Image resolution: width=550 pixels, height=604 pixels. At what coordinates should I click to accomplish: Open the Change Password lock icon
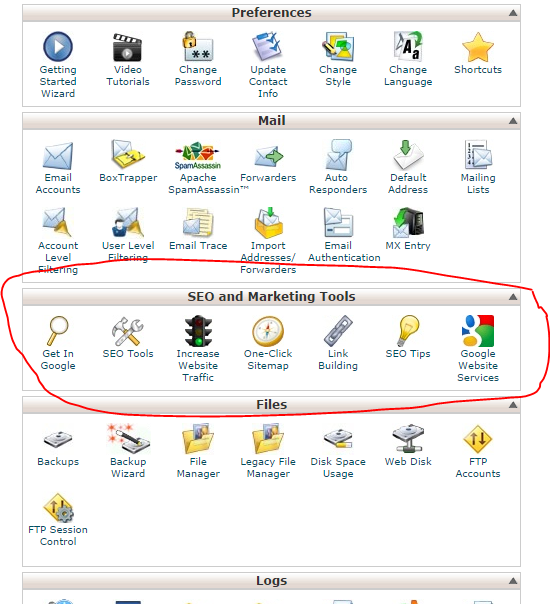coord(198,47)
